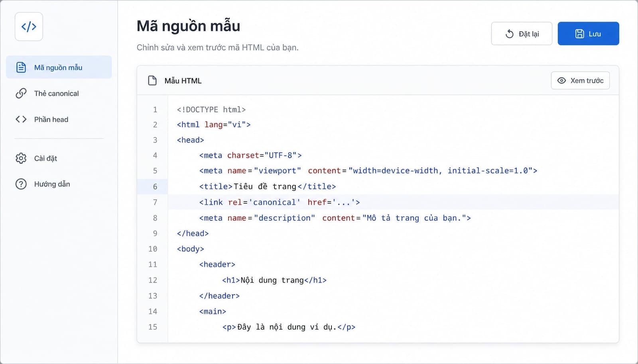Screen dimensions: 638x364
Task: Click the h1 Nội dung trang line
Action: 274,280
